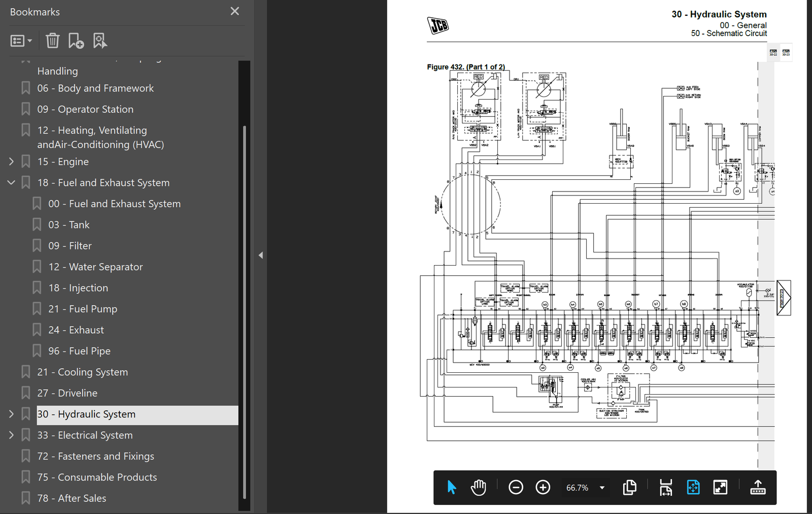812x514 pixels.
Task: Click the zoom percentage value 66.7%
Action: coord(577,488)
